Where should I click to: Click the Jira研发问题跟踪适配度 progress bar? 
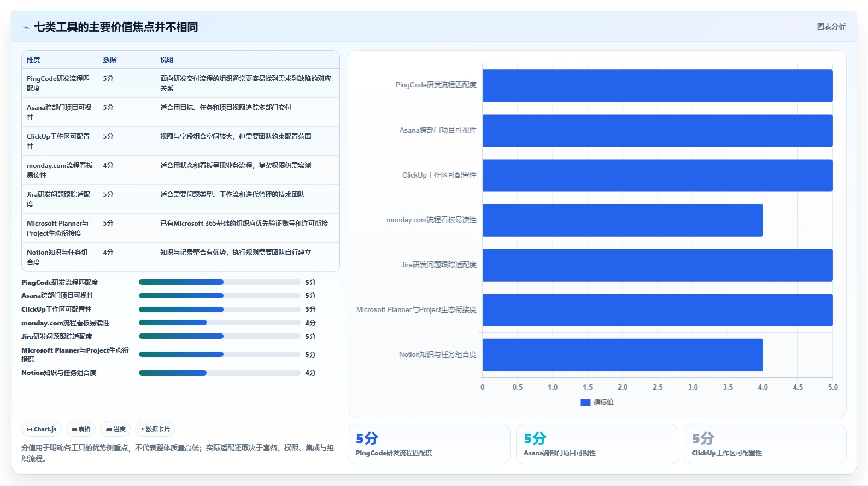pos(219,336)
